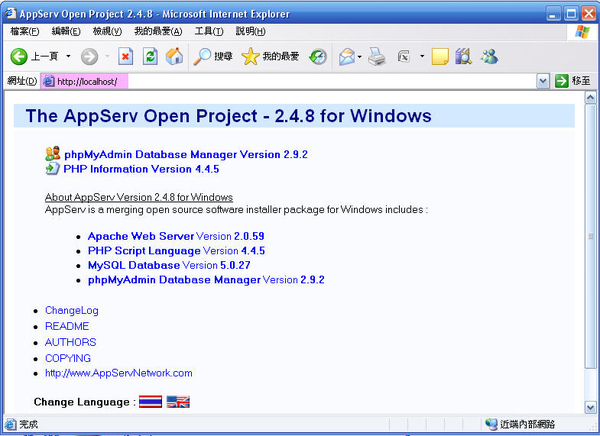Open the Apache Web Server link

[141, 236]
